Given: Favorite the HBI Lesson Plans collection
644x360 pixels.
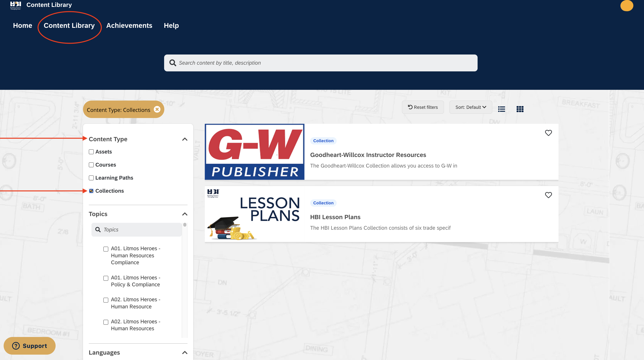Looking at the screenshot, I should [x=548, y=195].
